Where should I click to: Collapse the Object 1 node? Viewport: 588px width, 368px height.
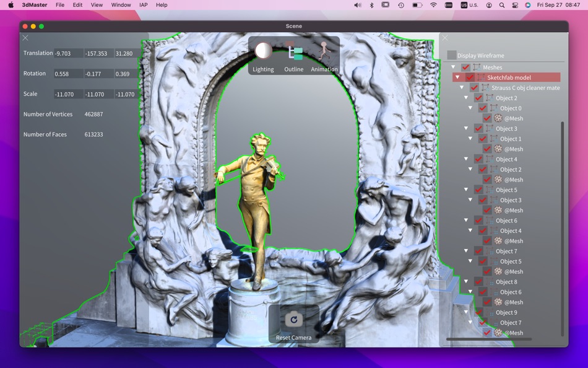pyautogui.click(x=470, y=139)
